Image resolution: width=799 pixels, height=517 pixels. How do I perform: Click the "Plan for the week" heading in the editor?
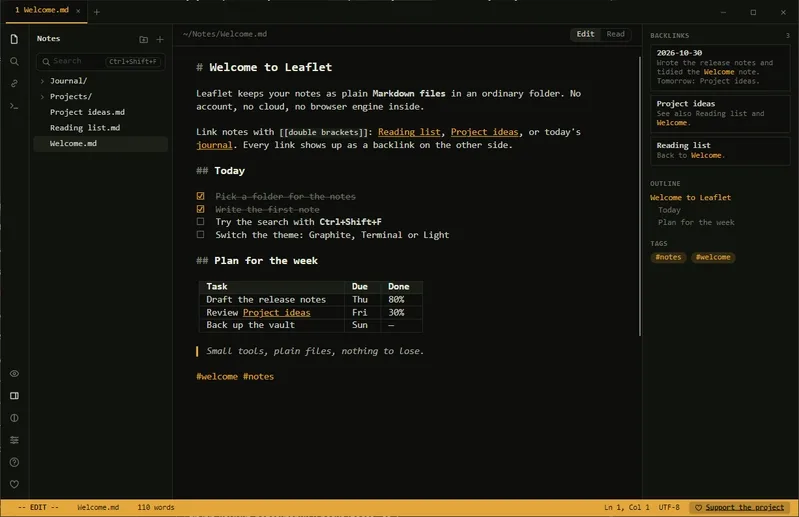click(x=265, y=261)
